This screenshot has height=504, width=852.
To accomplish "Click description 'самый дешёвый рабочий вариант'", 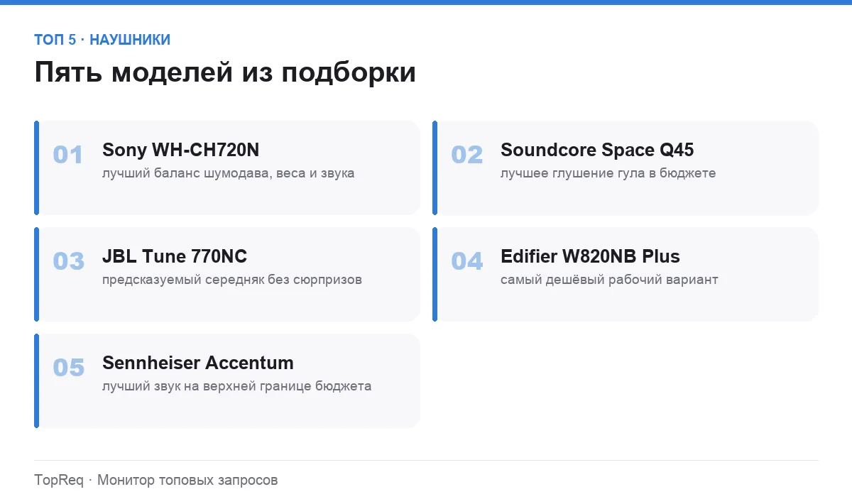I will click(x=609, y=280).
